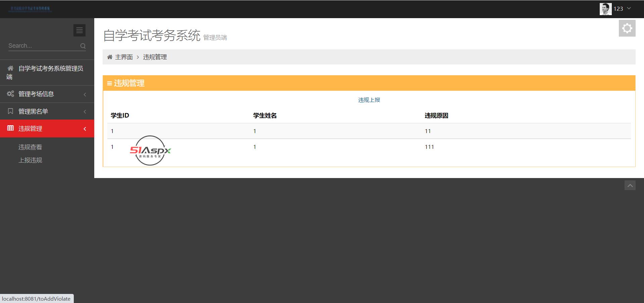The height and width of the screenshot is (303, 644).
Task: Click the 违规管理 panel title
Action: coord(129,83)
